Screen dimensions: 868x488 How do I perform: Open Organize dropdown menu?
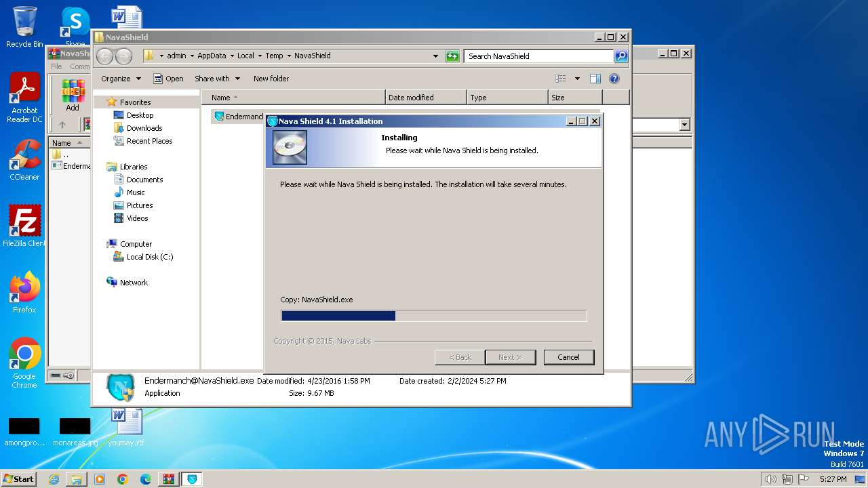(x=121, y=79)
